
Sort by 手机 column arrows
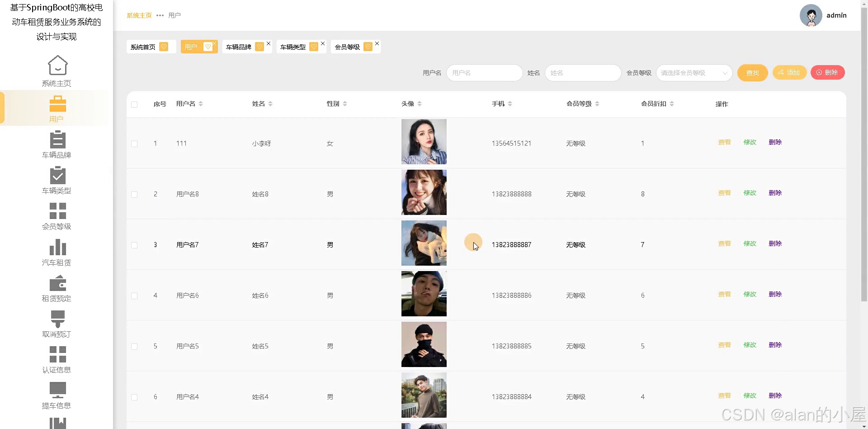coord(510,104)
